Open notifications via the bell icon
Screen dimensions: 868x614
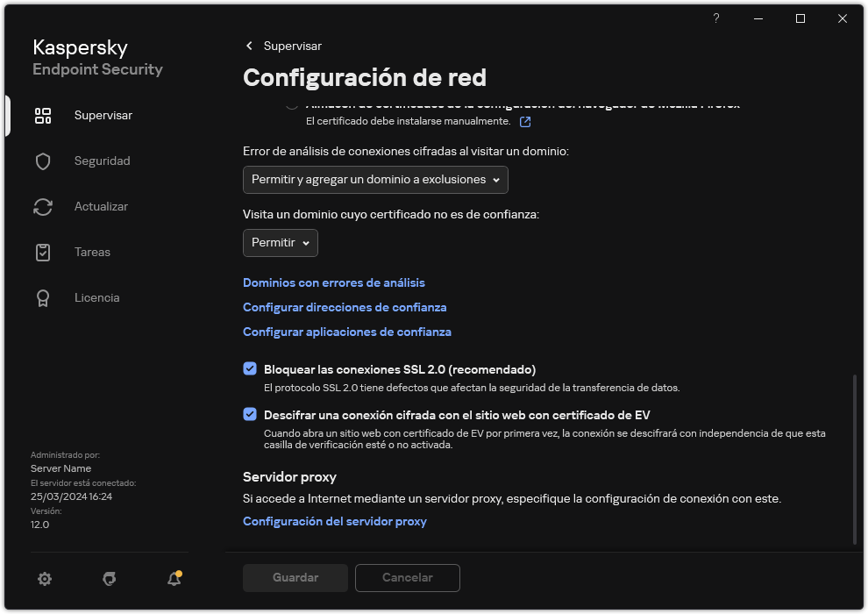pyautogui.click(x=173, y=579)
